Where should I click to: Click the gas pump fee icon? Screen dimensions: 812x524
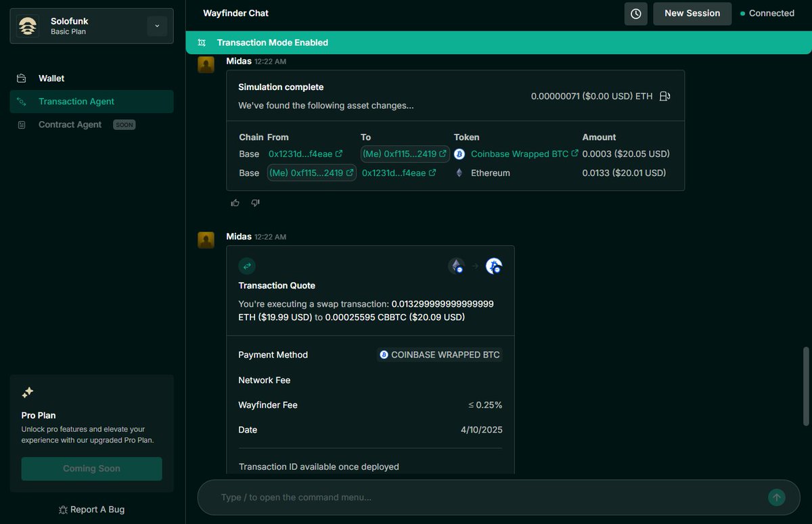[x=664, y=96]
